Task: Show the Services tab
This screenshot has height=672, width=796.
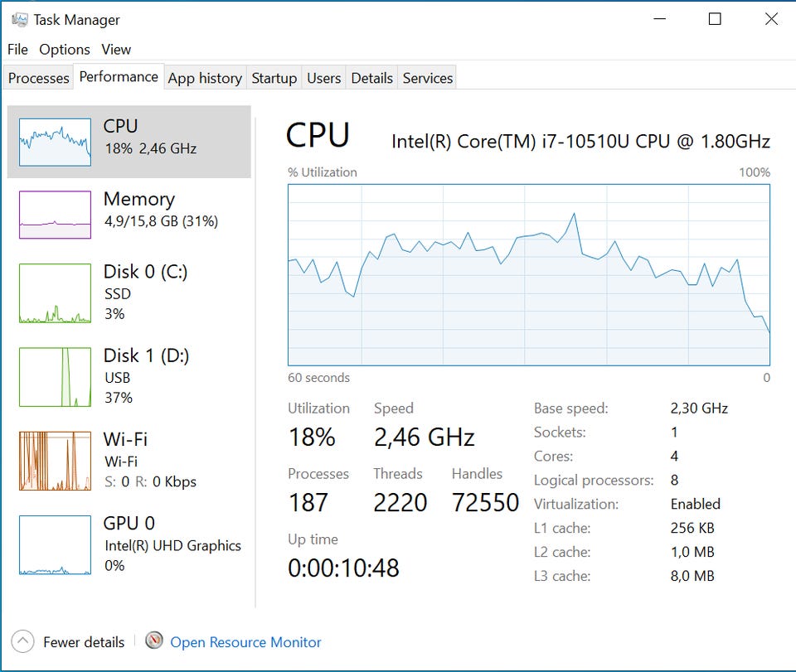Action: [428, 78]
